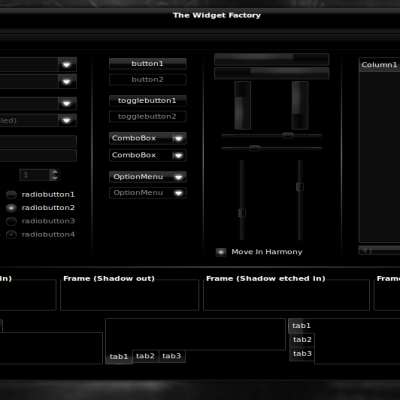
Task: Expand the dimmed second OptionMenu
Action: [147, 193]
